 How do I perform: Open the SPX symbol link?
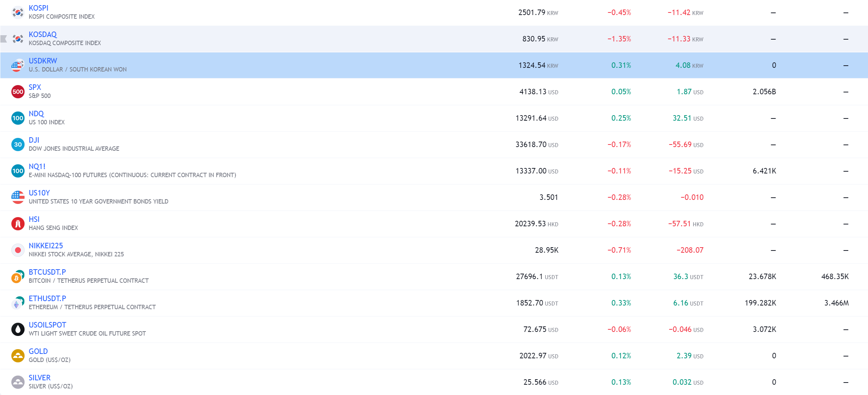pyautogui.click(x=35, y=87)
